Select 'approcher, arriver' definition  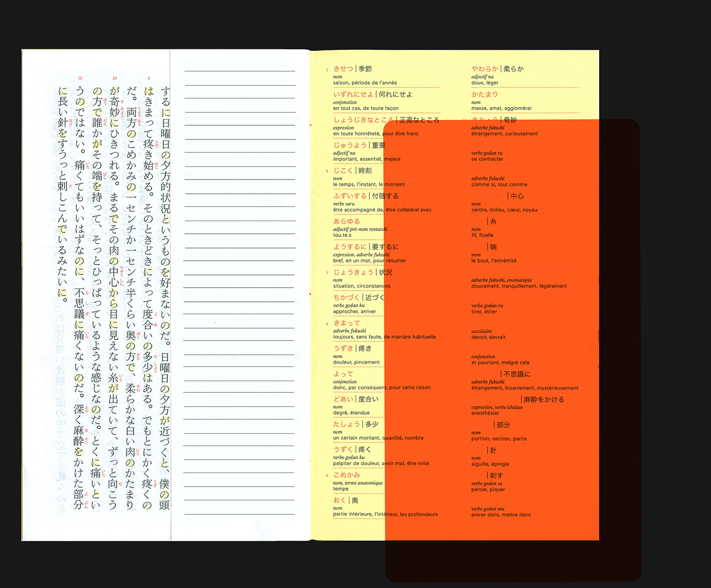[x=355, y=312]
